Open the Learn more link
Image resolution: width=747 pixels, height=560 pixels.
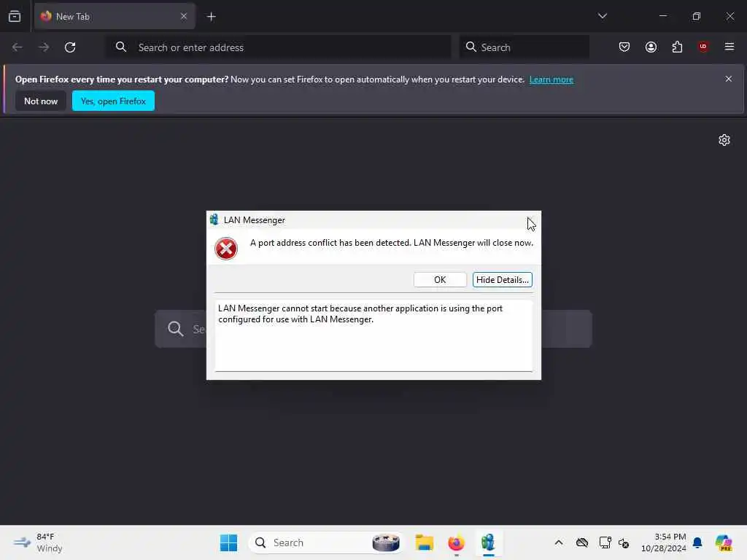pos(551,79)
